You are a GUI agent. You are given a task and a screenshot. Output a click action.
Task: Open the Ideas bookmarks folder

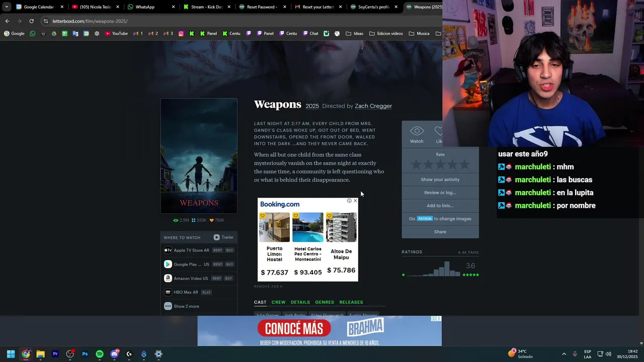tap(355, 34)
